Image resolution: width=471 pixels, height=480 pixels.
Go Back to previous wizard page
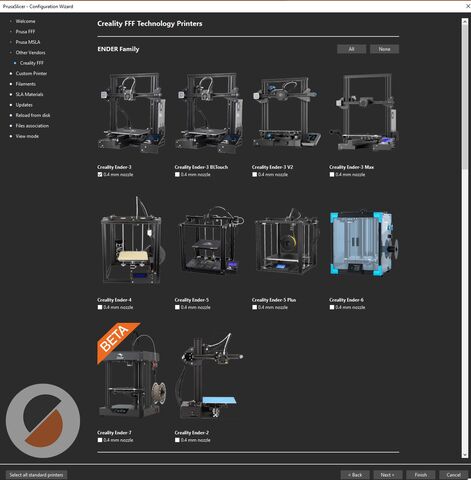point(355,475)
